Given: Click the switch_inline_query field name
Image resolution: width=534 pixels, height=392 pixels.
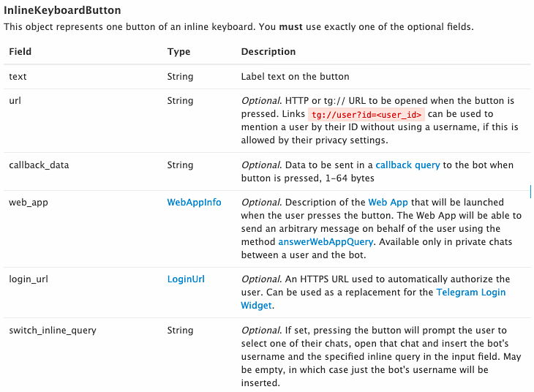Looking at the screenshot, I should coord(53,331).
